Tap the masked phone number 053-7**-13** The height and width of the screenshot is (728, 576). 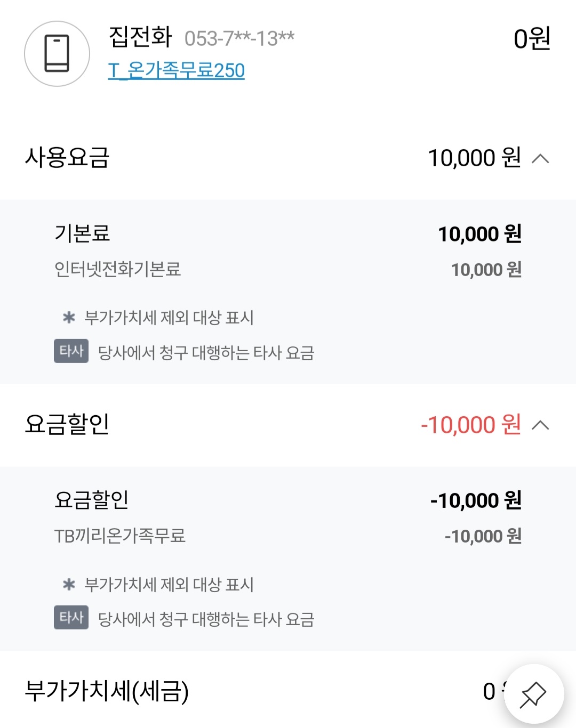coord(239,38)
